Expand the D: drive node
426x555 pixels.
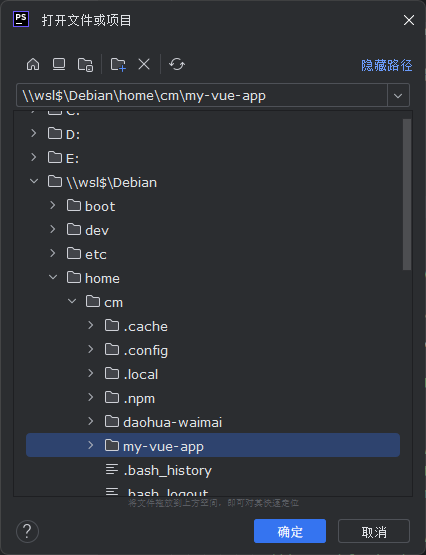coord(34,133)
